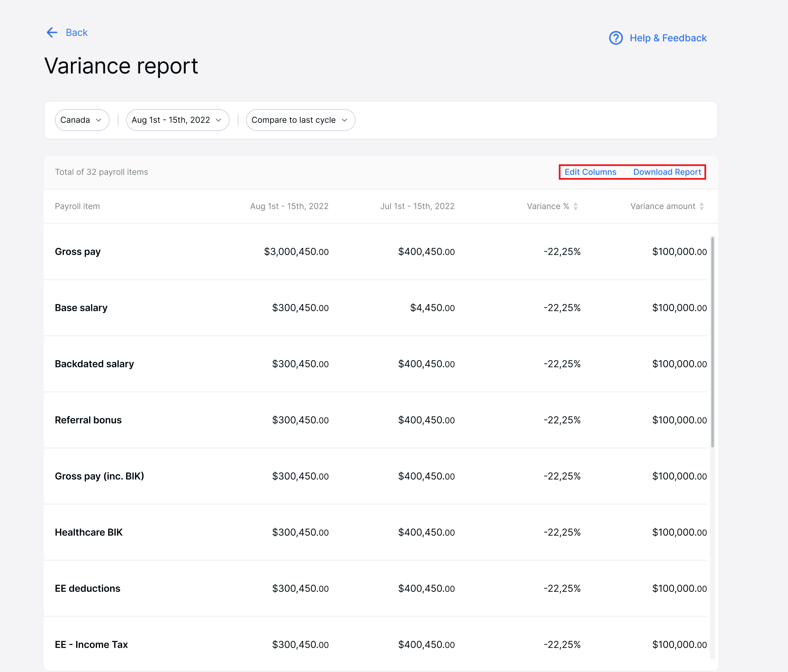Click the Edit Columns link
This screenshot has width=788, height=672.
coord(590,172)
